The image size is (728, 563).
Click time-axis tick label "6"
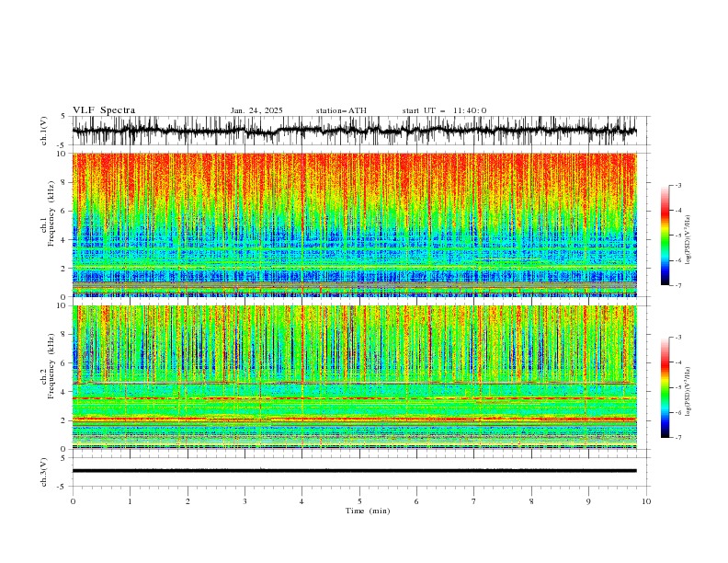coord(416,501)
